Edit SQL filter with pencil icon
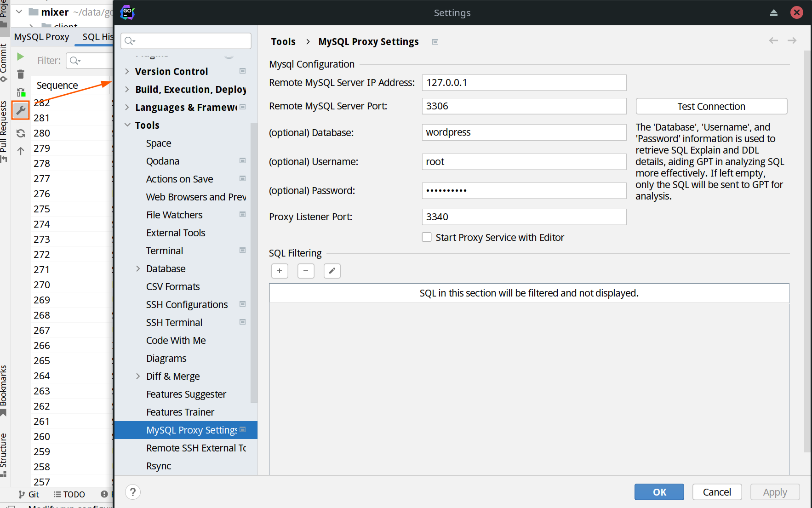 coord(332,271)
